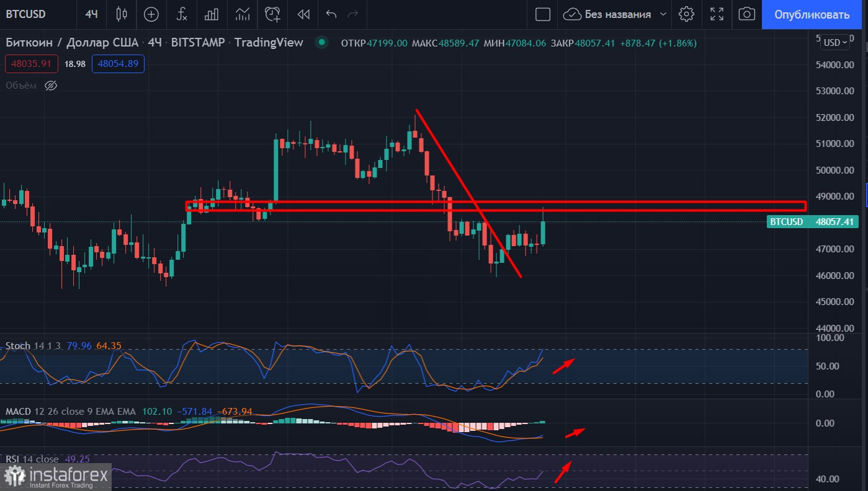Open chart settings gear
This screenshot has height=491, width=868.
[686, 14]
